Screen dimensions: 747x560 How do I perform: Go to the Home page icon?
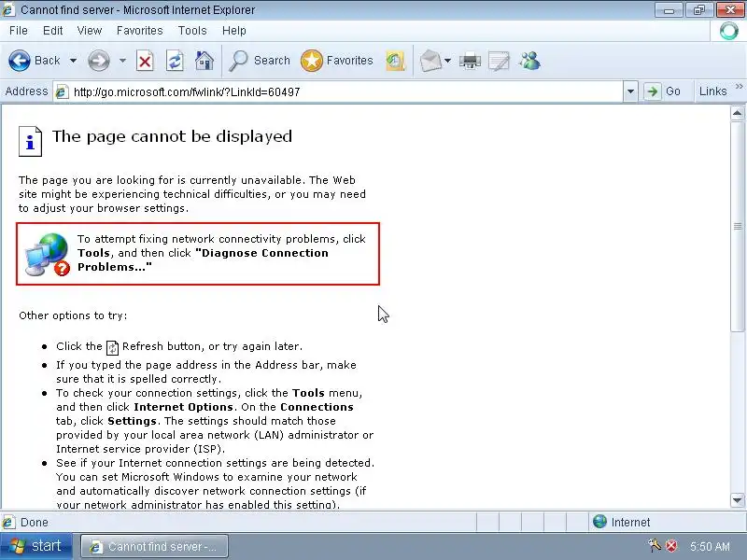coord(204,61)
